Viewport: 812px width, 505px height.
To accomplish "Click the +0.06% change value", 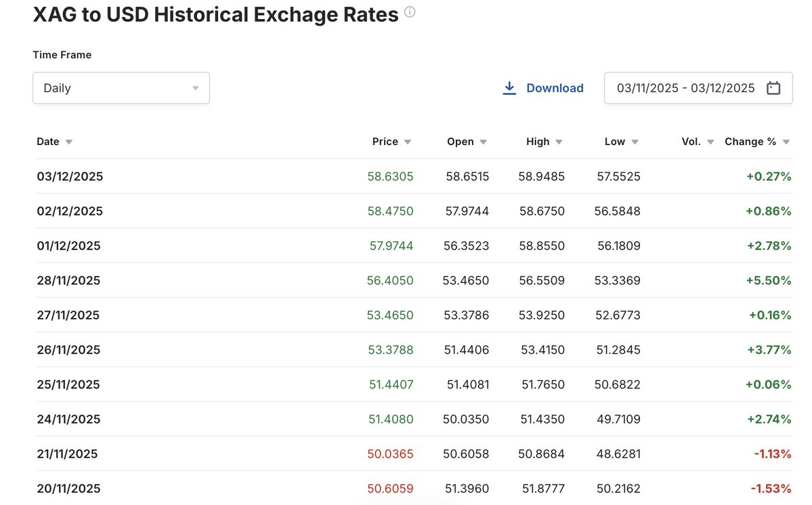I will [x=769, y=385].
